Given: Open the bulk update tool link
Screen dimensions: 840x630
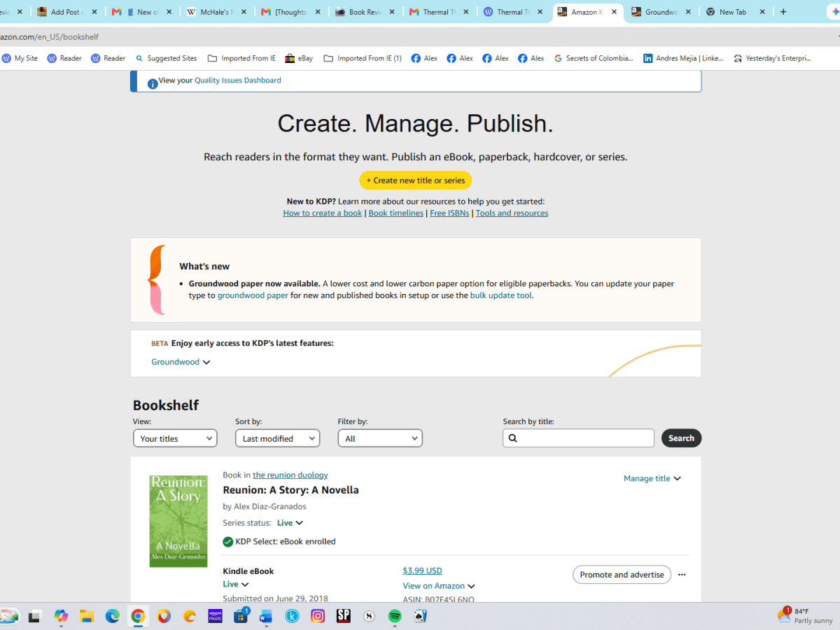Looking at the screenshot, I should coord(501,295).
